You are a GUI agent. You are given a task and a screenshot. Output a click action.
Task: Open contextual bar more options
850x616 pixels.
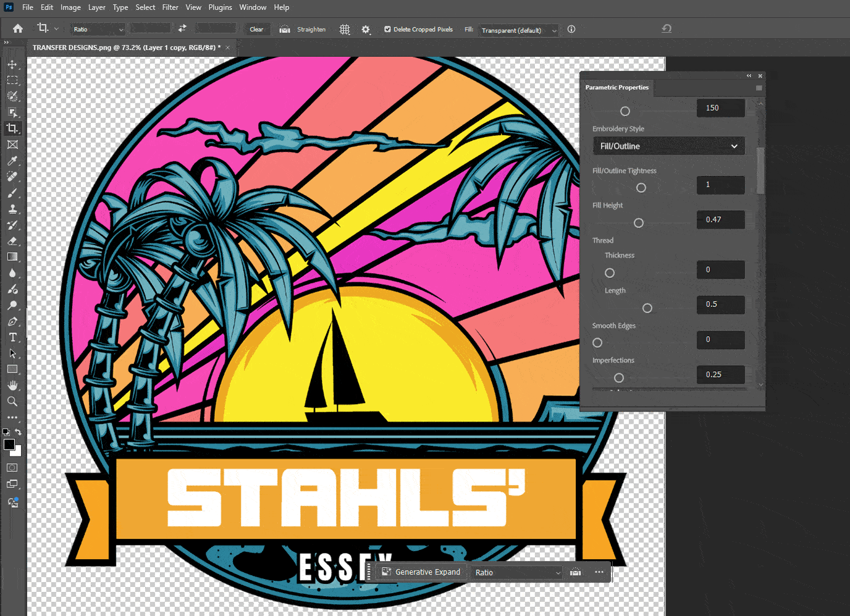point(599,572)
